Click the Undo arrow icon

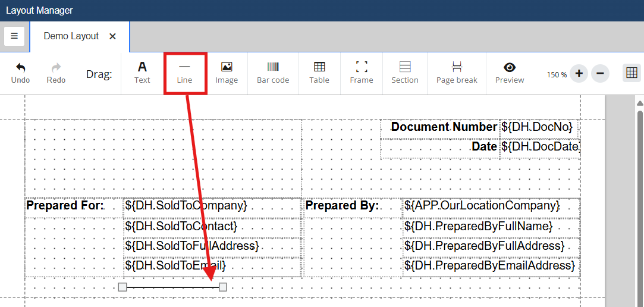[20, 67]
